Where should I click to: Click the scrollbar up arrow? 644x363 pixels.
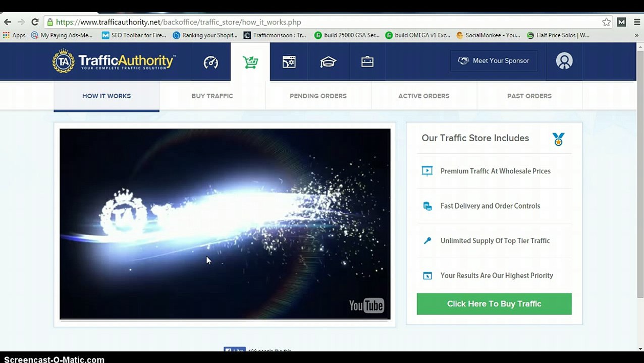point(640,46)
